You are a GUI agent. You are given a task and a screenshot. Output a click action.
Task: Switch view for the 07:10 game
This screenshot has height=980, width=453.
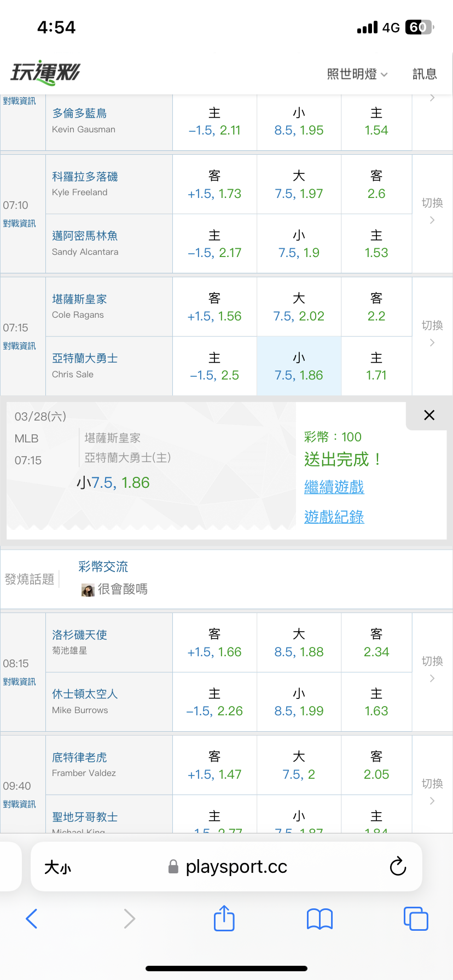pos(432,211)
